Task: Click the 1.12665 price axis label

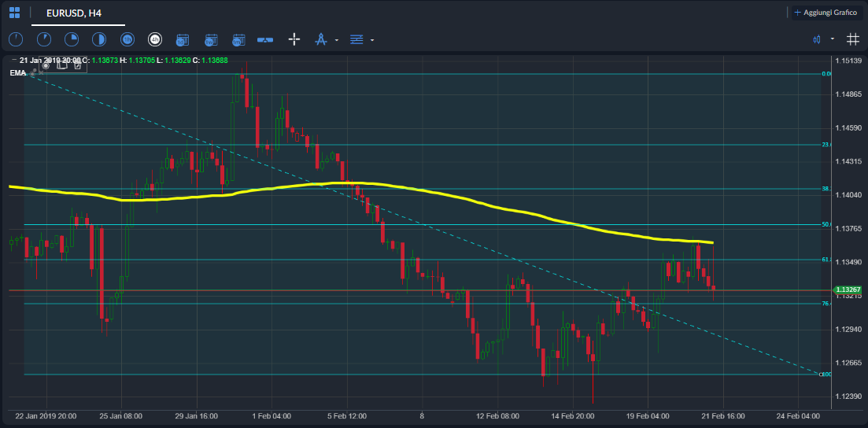Action: click(x=848, y=363)
